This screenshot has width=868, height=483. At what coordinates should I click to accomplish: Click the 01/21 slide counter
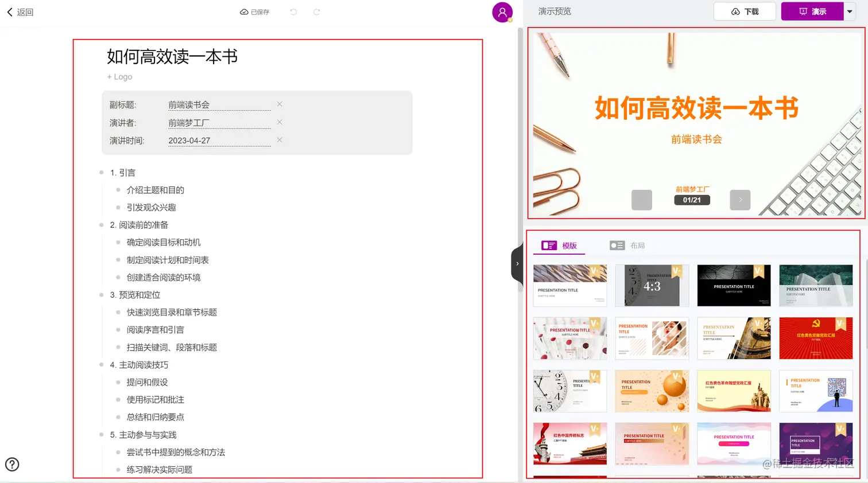click(692, 200)
